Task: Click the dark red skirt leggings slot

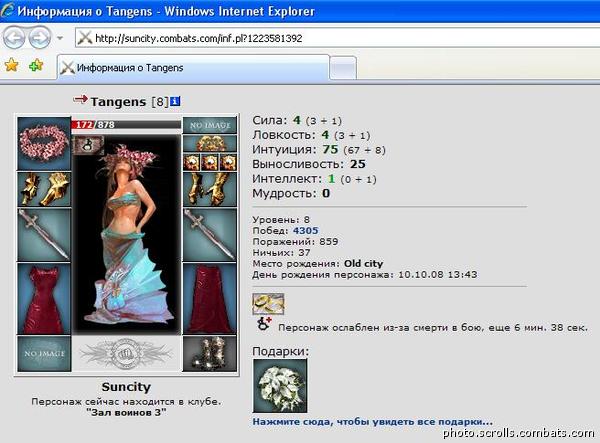Action: coord(210,298)
